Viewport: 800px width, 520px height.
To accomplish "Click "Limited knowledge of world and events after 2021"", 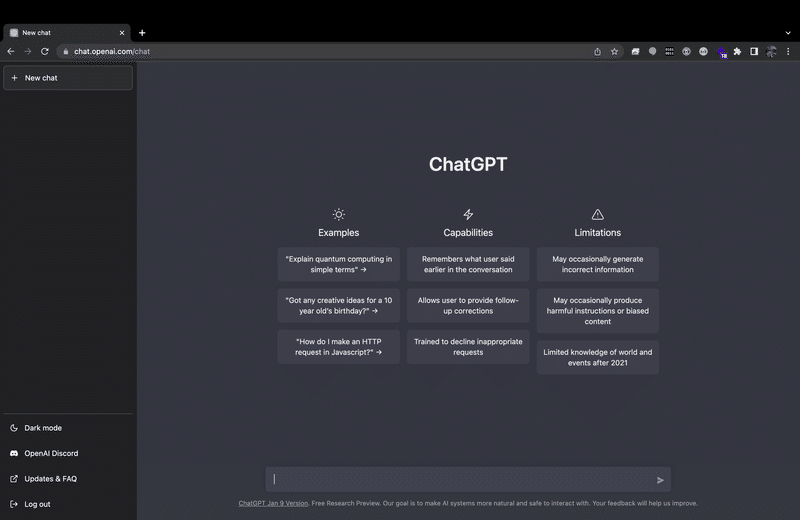I will [x=598, y=357].
